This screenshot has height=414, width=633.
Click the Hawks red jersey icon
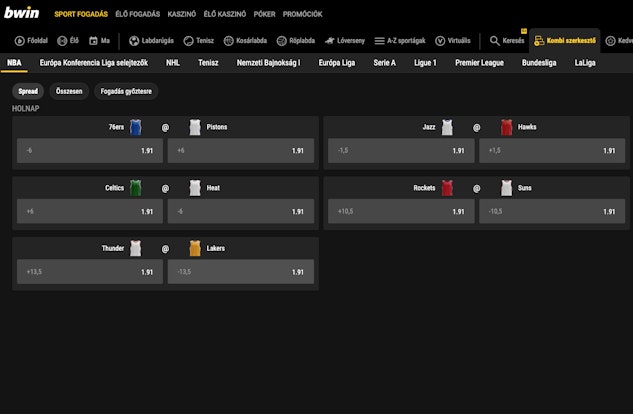click(x=507, y=127)
